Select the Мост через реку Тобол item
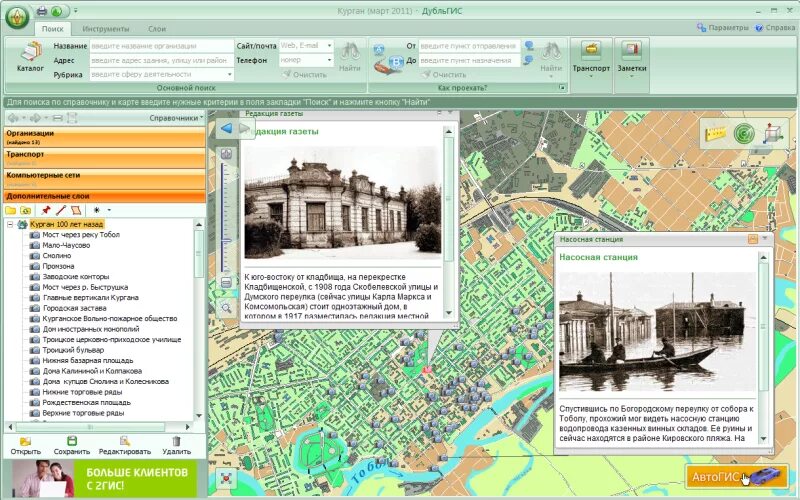800x500 pixels. 81,235
